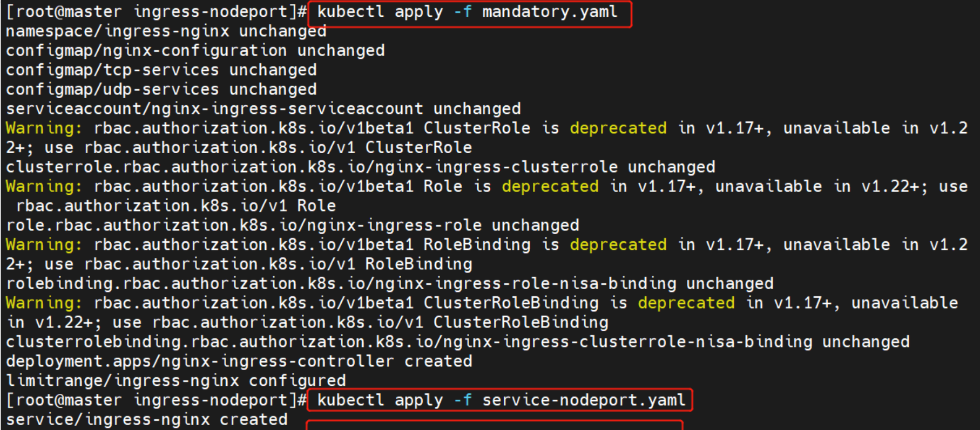Click the 'nginx-ingress-role unchanged' output line
Screen dimensions: 980x430
[x=292, y=226]
